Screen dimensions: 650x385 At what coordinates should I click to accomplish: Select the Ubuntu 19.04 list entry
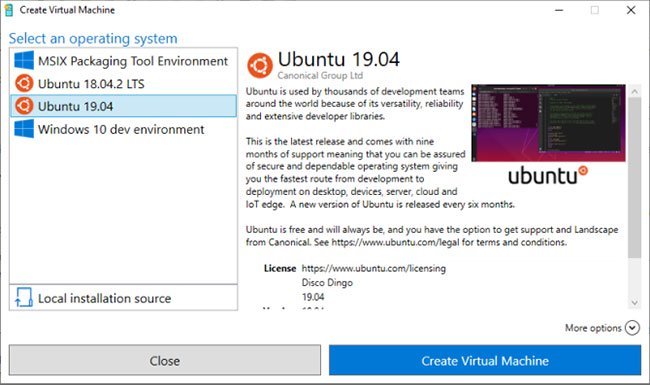(124, 106)
